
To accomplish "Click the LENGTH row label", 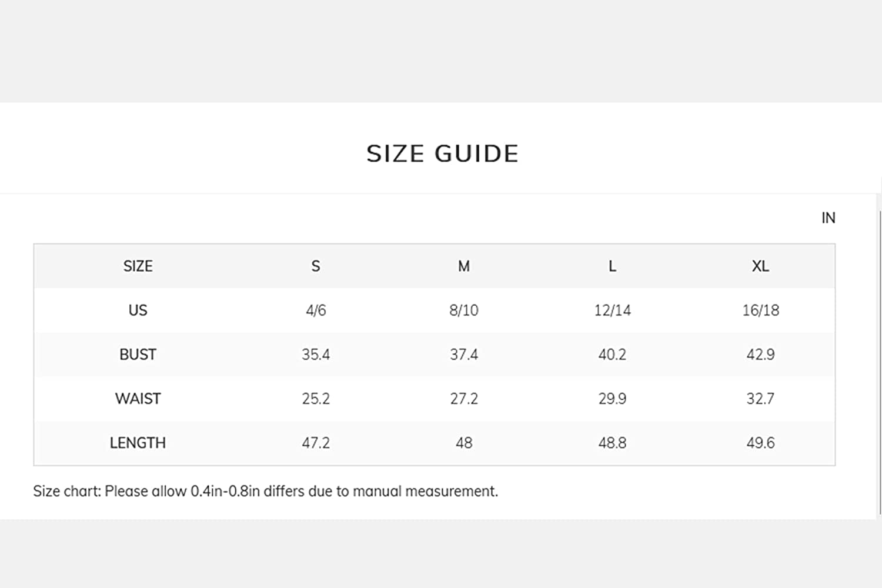I will pyautogui.click(x=138, y=443).
